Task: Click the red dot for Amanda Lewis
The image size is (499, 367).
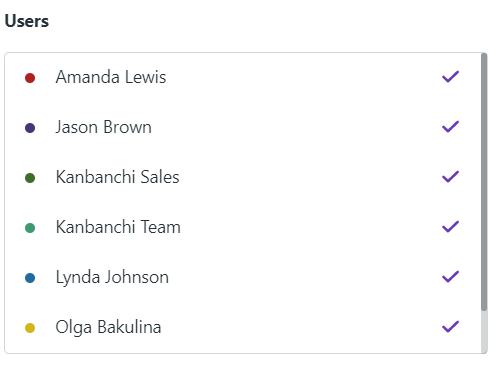Action: (30, 78)
